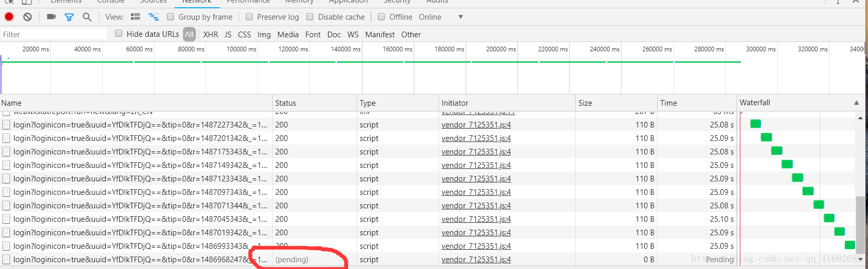
Task: Click file icon of pending r=1486968247 request
Action: [6, 260]
